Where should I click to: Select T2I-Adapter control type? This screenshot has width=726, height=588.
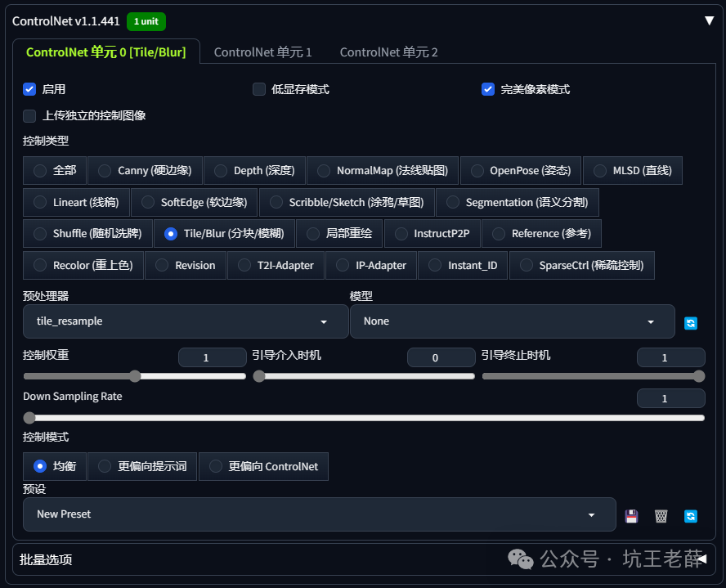tap(276, 265)
